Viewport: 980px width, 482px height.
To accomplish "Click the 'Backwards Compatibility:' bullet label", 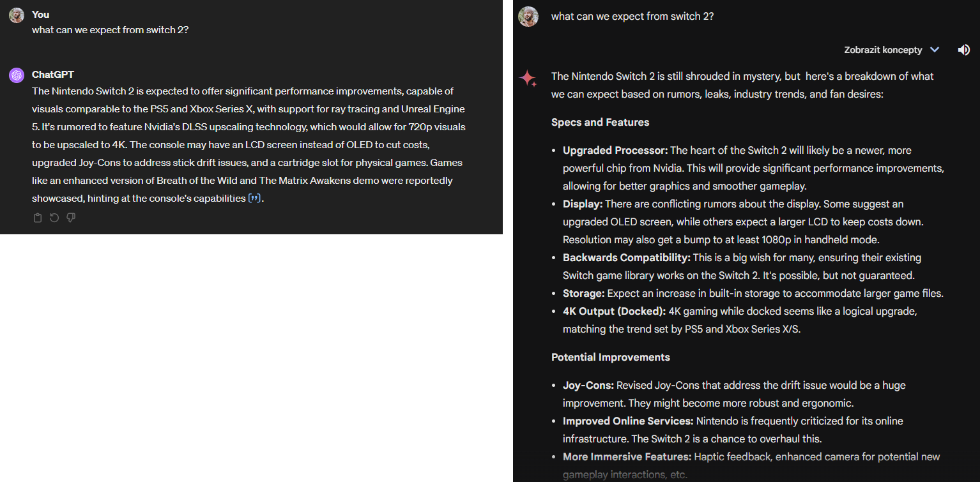I will 627,257.
